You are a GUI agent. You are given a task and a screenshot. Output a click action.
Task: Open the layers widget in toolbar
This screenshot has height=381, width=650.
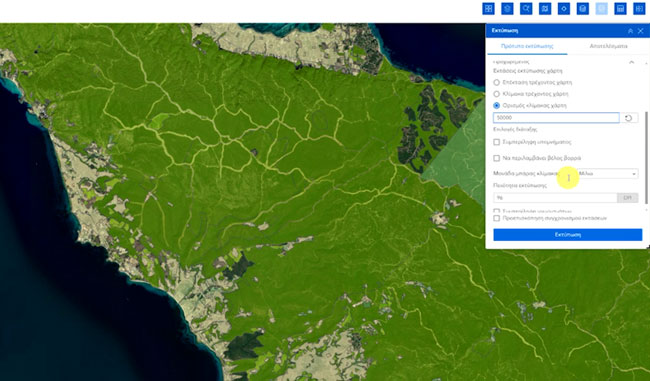click(507, 9)
